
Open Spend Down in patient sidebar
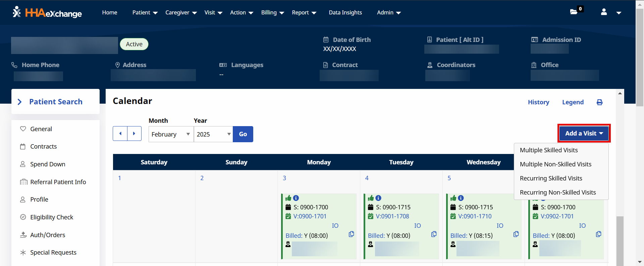pos(48,164)
